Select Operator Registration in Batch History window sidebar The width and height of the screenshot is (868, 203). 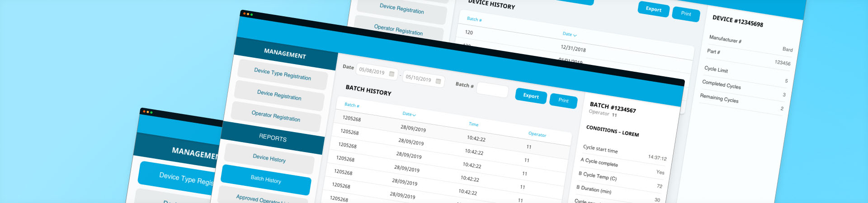click(276, 116)
